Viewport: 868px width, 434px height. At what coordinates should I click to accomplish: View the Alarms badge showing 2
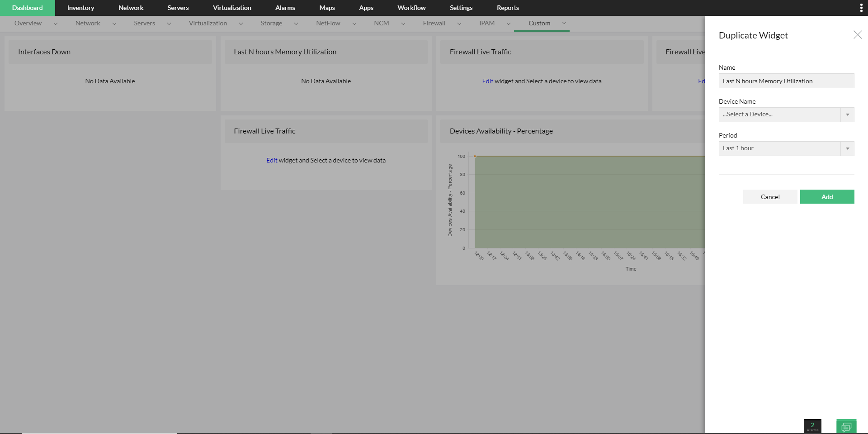pyautogui.click(x=812, y=425)
